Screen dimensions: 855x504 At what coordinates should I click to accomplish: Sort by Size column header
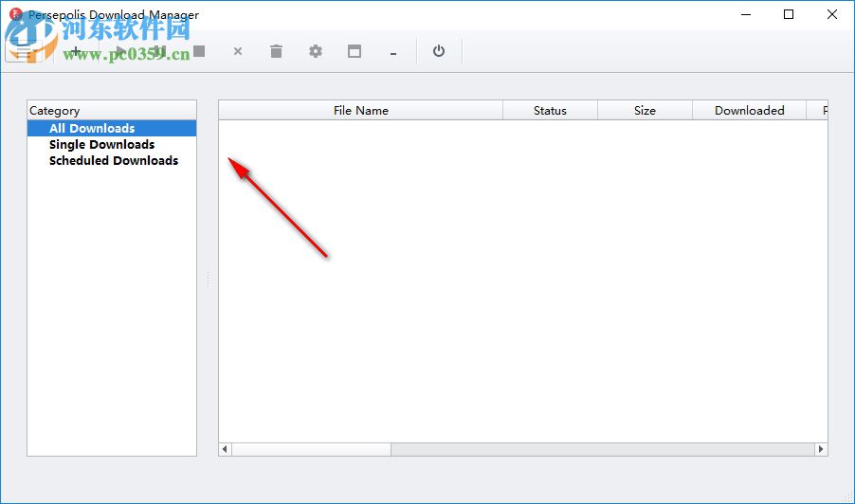[x=646, y=111]
